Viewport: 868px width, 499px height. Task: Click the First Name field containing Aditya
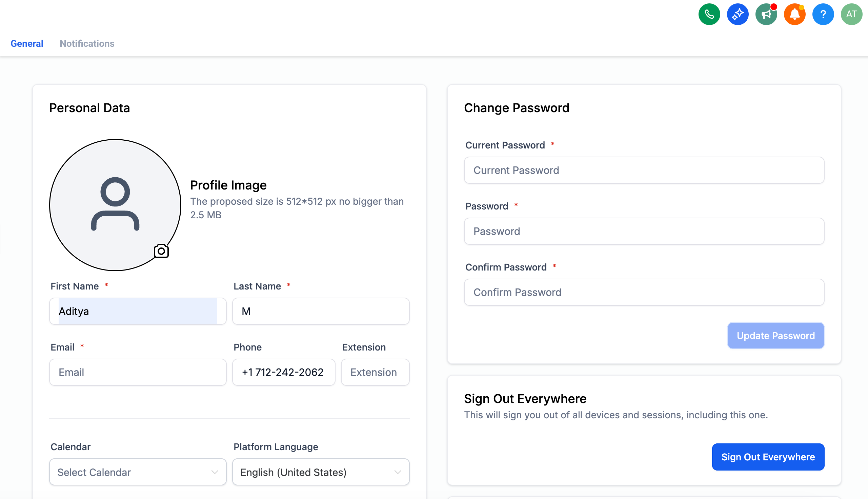[x=138, y=311]
